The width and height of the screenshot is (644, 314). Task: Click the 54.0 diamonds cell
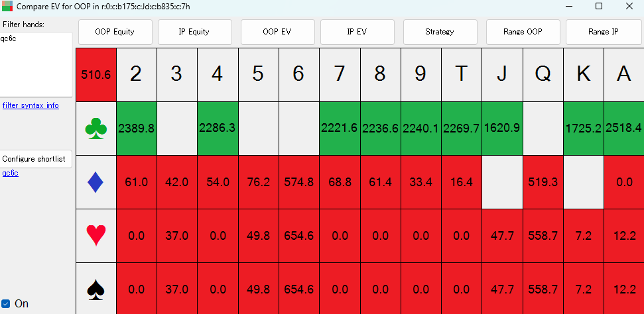click(218, 182)
